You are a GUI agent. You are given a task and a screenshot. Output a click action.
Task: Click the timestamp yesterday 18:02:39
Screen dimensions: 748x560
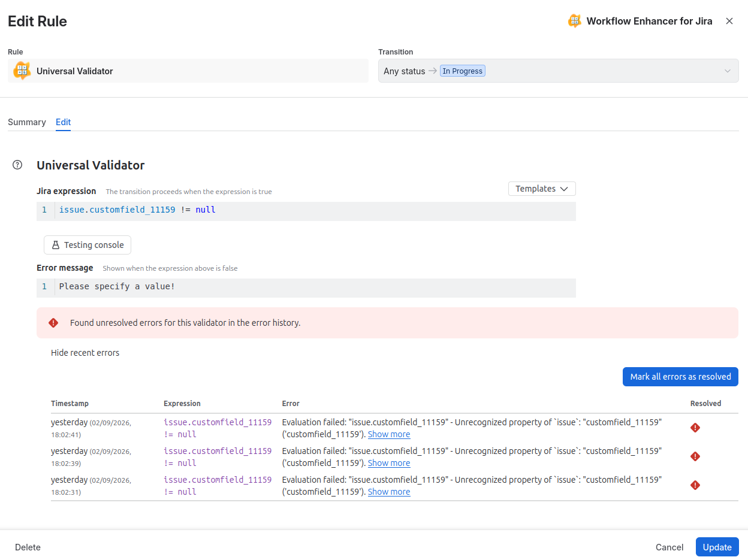tap(91, 457)
